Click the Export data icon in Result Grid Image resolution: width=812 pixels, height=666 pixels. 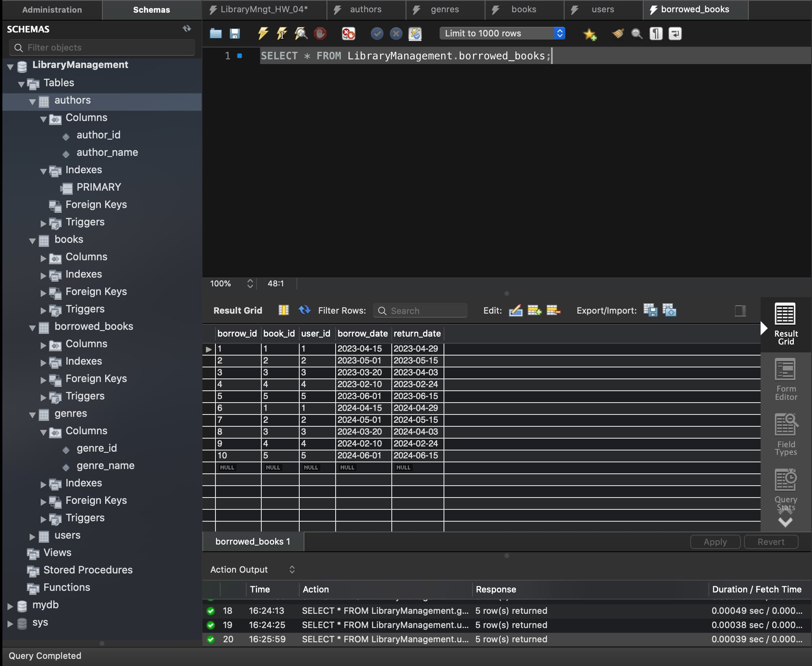[650, 310]
